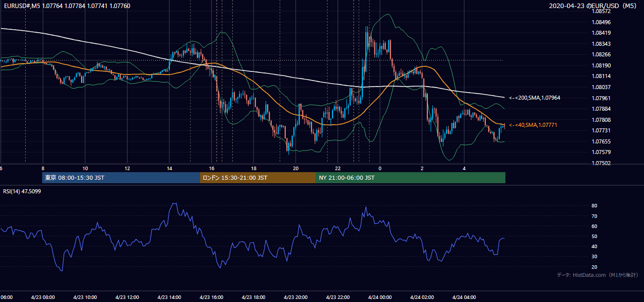Click hour tick 22 under the price chart
Image resolution: width=644 pixels, height=302 pixels.
tap(338, 168)
